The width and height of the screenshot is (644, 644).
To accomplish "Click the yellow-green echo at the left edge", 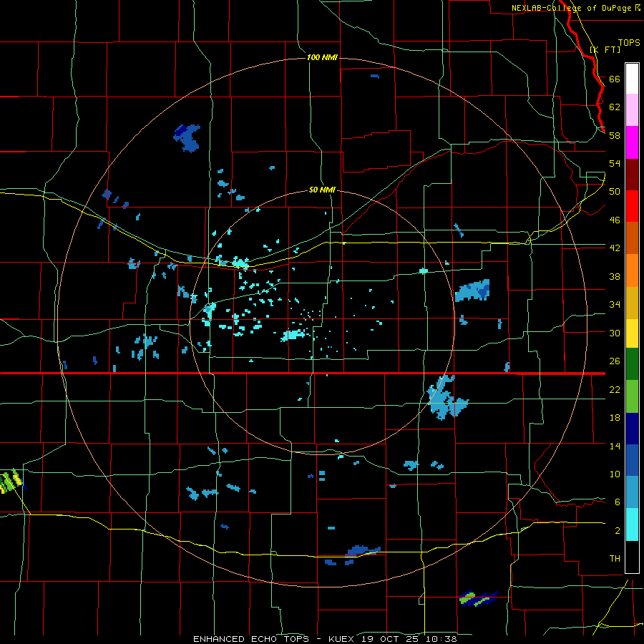I will pyautogui.click(x=11, y=481).
